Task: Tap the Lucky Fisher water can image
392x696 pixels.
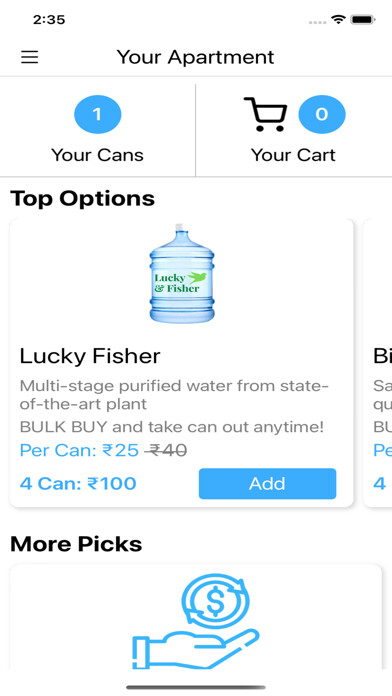Action: 182,273
